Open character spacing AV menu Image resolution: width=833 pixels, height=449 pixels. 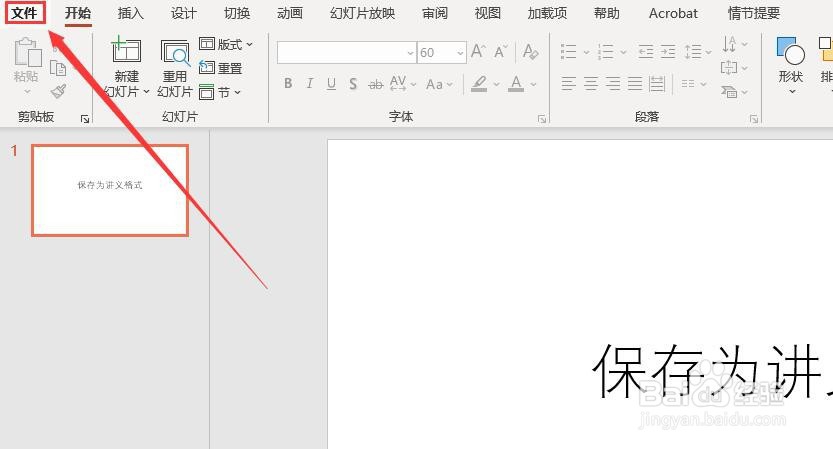click(x=403, y=83)
